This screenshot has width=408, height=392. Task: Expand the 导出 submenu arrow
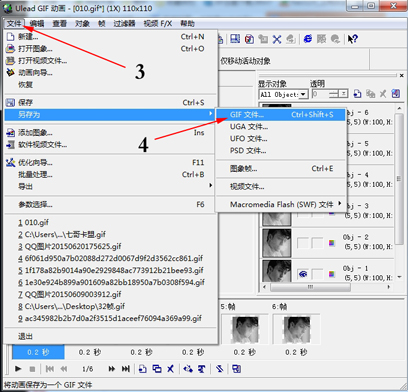(x=210, y=185)
